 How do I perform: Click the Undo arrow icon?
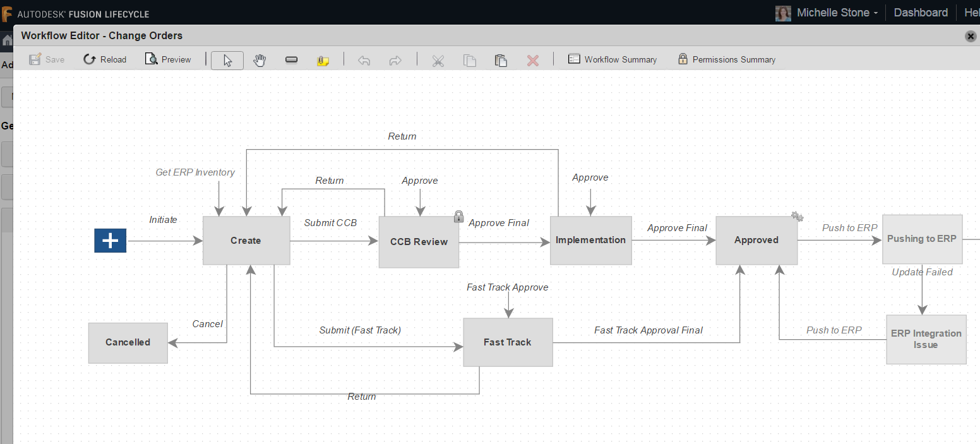(364, 59)
